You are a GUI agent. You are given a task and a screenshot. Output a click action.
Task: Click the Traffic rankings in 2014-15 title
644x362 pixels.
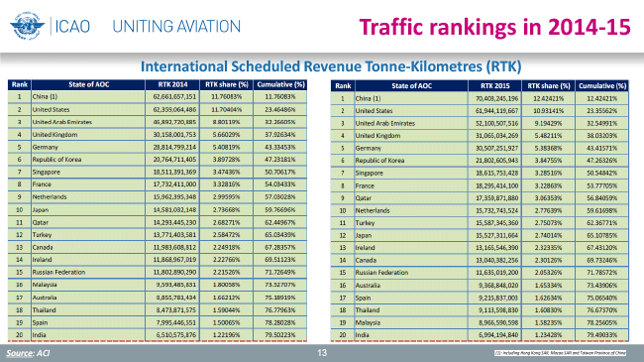click(x=495, y=27)
